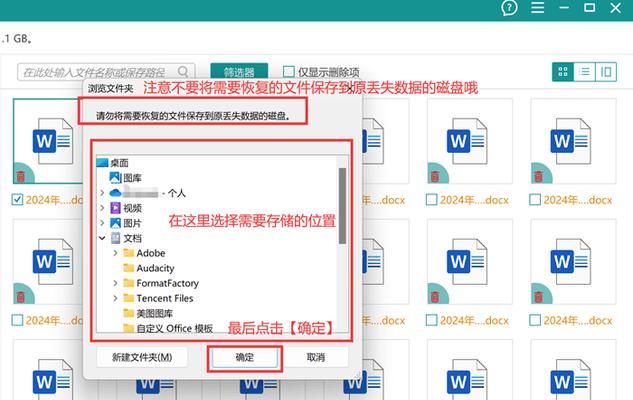Expand the Tencent Files folder node

115,298
